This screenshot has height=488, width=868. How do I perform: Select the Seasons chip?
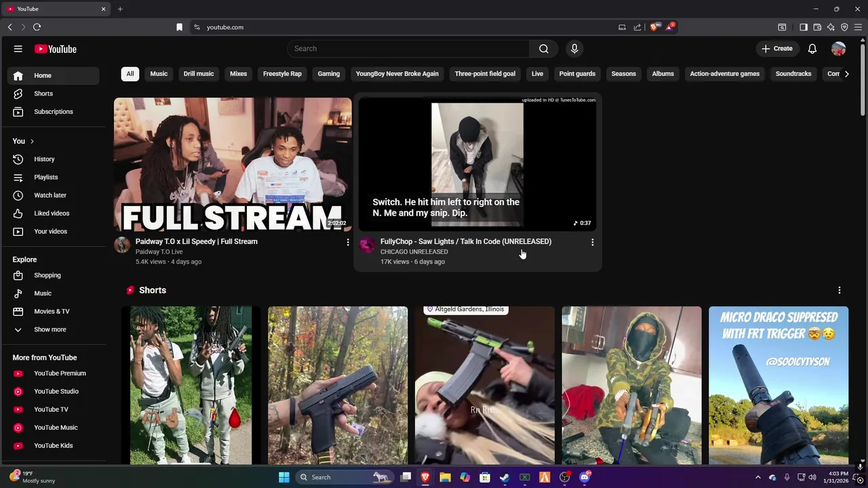click(x=624, y=74)
